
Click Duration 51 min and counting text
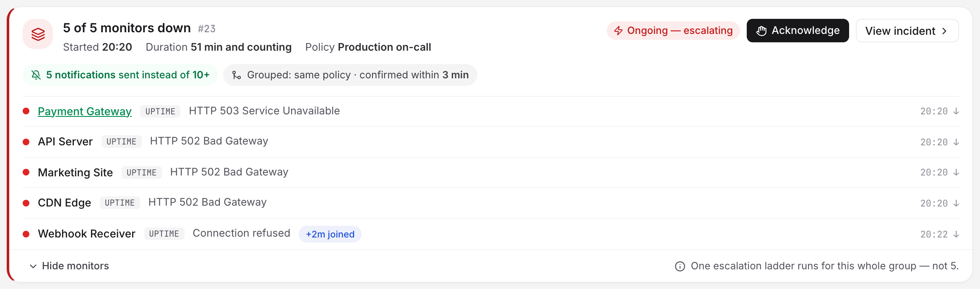click(x=219, y=47)
